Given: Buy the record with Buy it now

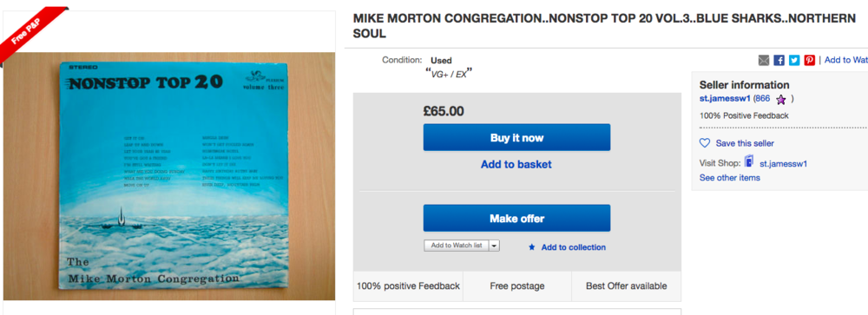Looking at the screenshot, I should coord(516,137).
